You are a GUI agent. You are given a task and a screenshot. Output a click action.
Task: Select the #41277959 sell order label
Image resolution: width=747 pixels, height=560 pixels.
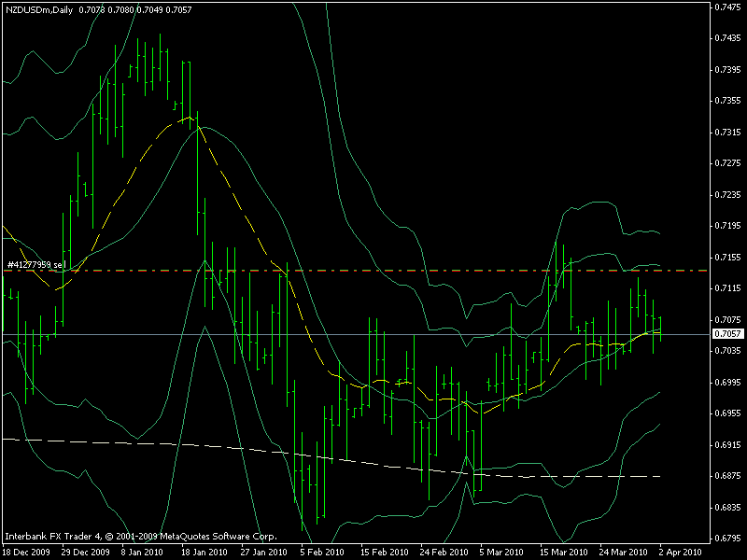tap(35, 265)
